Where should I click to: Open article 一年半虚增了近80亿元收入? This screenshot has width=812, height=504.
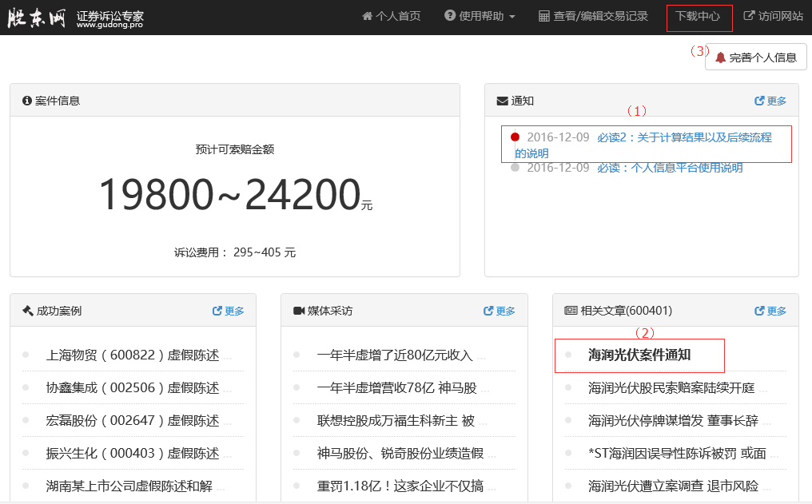395,355
